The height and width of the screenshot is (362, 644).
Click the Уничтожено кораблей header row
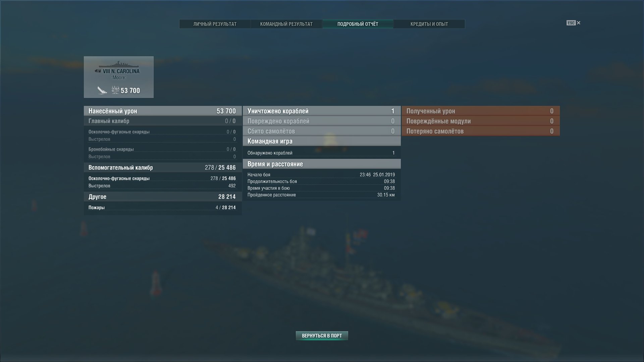pos(322,111)
